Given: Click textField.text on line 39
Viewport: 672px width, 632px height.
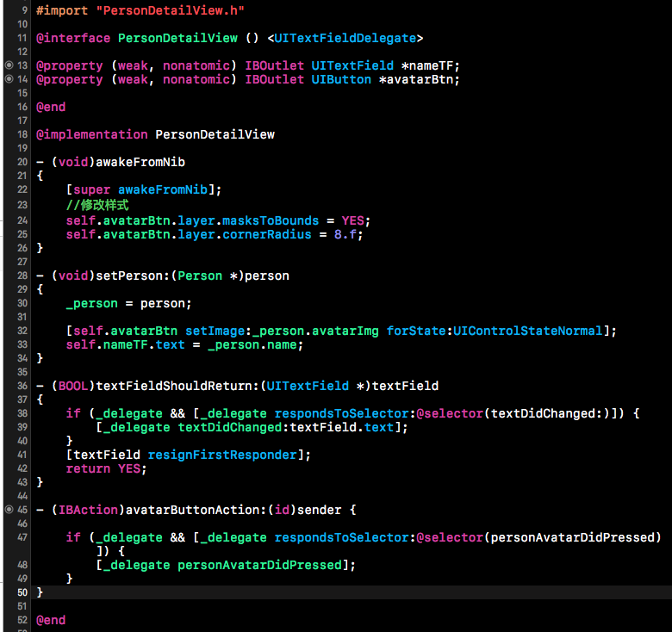Looking at the screenshot, I should (341, 427).
